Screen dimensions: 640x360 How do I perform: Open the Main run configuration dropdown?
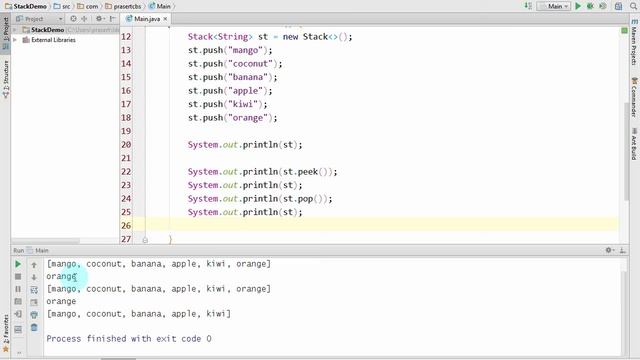554,6
